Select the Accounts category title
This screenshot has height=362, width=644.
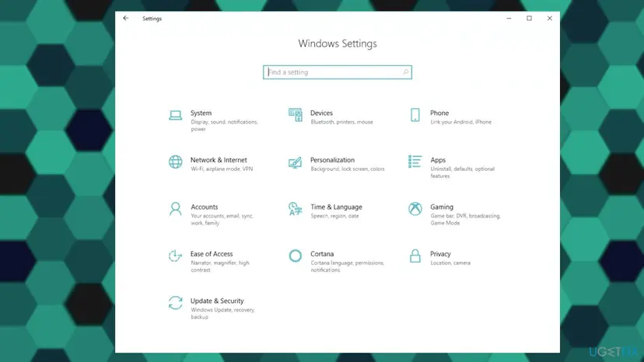(x=204, y=207)
